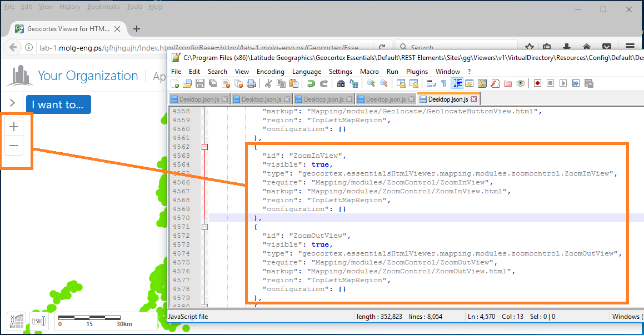Toggle the indent guide toolbar button
This screenshot has height=335, width=644.
457,84
